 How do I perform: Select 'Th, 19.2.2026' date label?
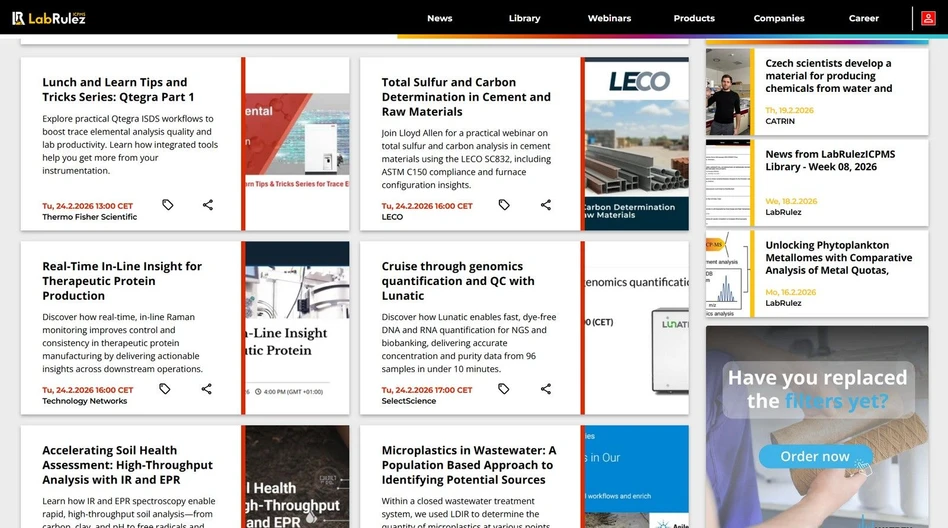(x=790, y=110)
